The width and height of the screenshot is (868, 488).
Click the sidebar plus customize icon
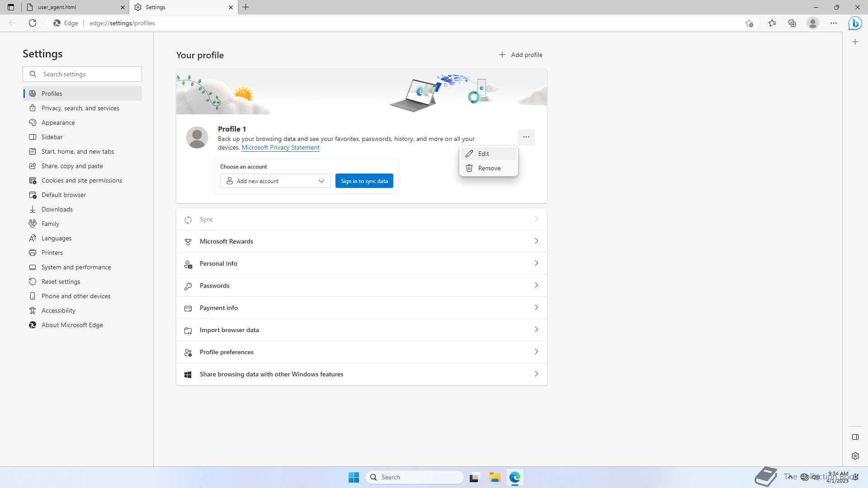click(x=855, y=42)
